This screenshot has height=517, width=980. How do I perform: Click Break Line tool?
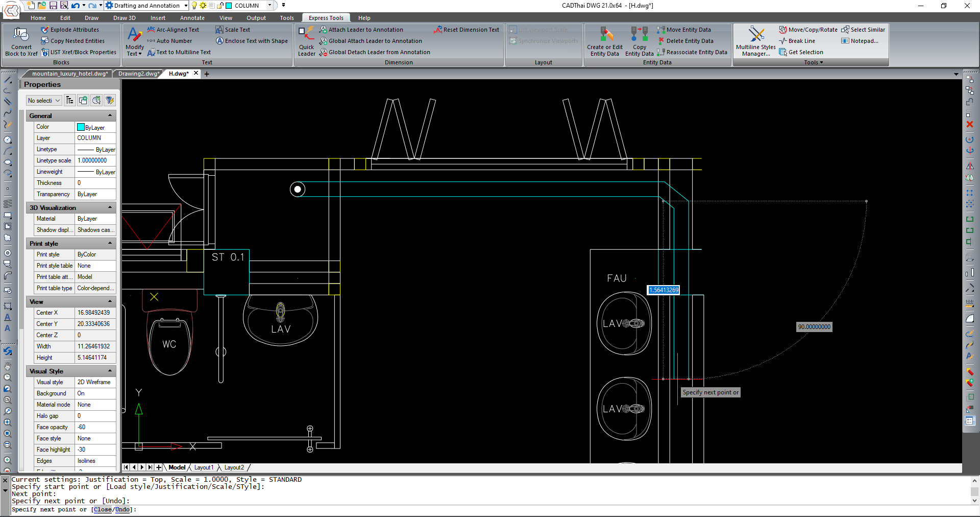[797, 41]
